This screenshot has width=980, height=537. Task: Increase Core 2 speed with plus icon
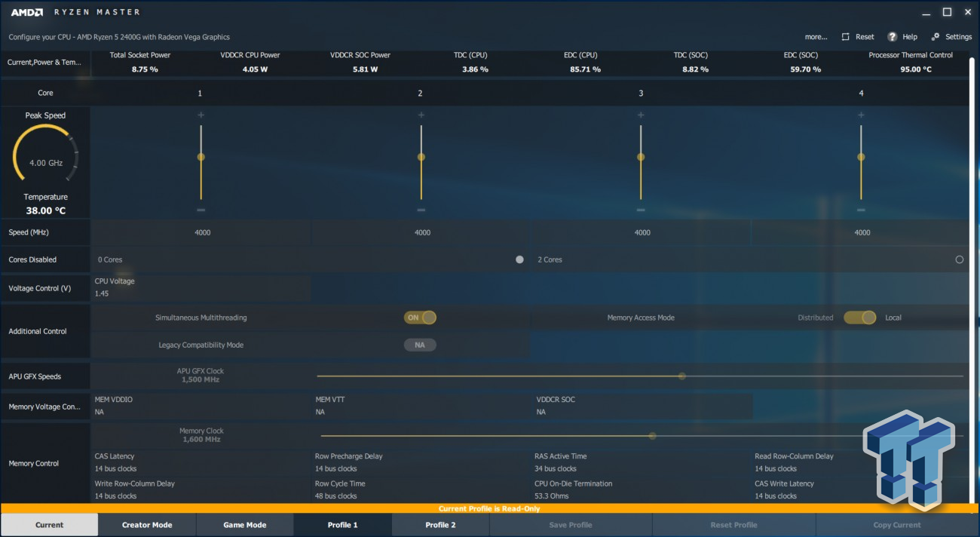click(421, 115)
